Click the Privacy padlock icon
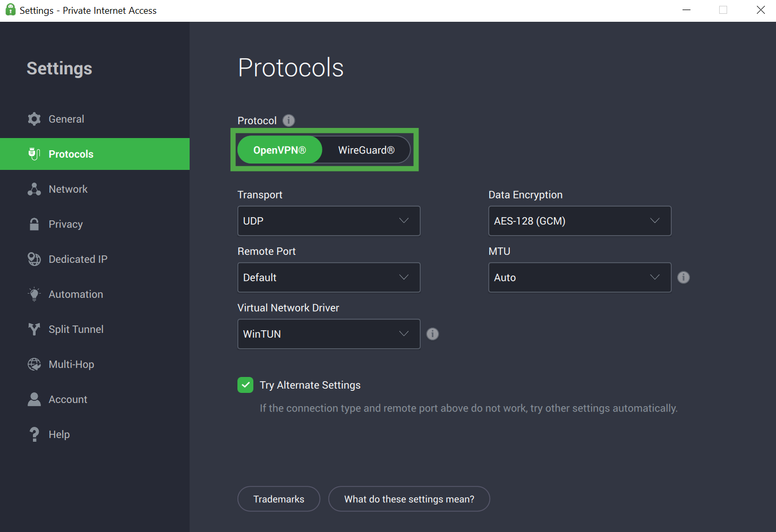Screen dimensions: 776x532 [35, 224]
